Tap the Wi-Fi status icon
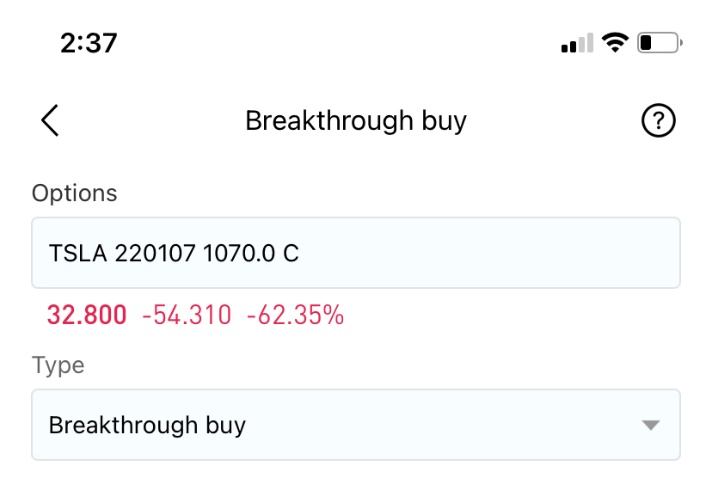The height and width of the screenshot is (484, 712). tap(615, 43)
